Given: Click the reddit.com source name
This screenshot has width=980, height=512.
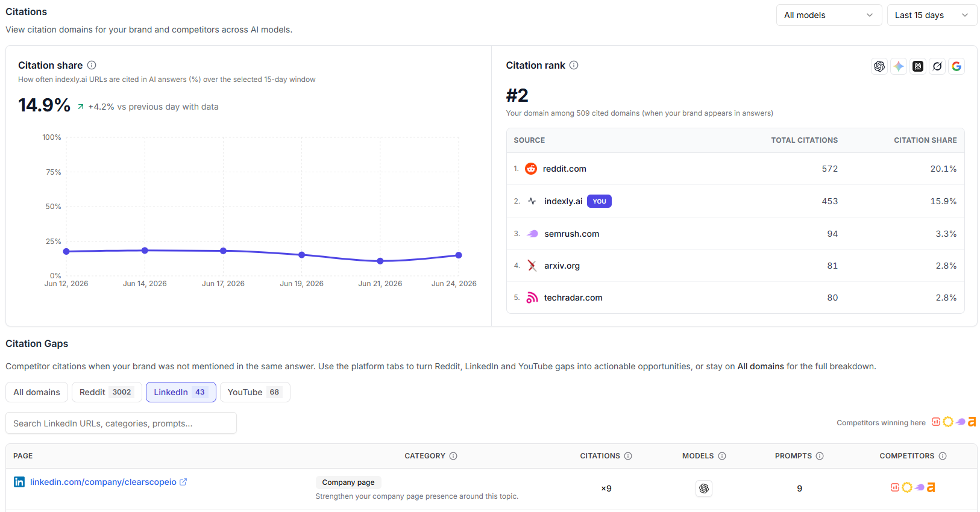Looking at the screenshot, I should pyautogui.click(x=565, y=169).
